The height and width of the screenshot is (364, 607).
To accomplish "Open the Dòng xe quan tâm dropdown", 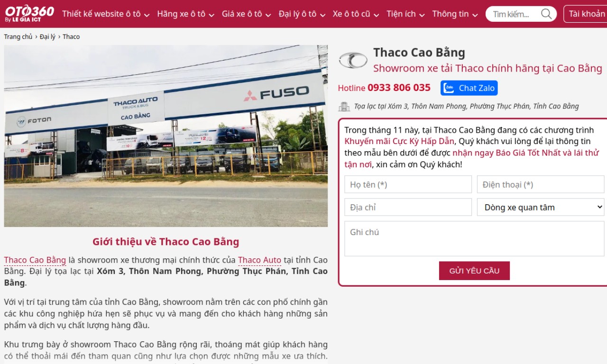I will [541, 207].
